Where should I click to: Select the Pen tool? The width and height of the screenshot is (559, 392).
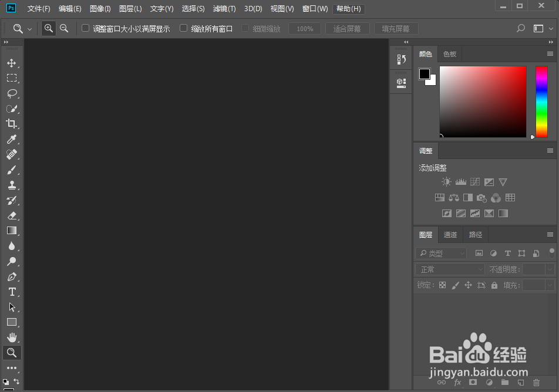(12, 276)
